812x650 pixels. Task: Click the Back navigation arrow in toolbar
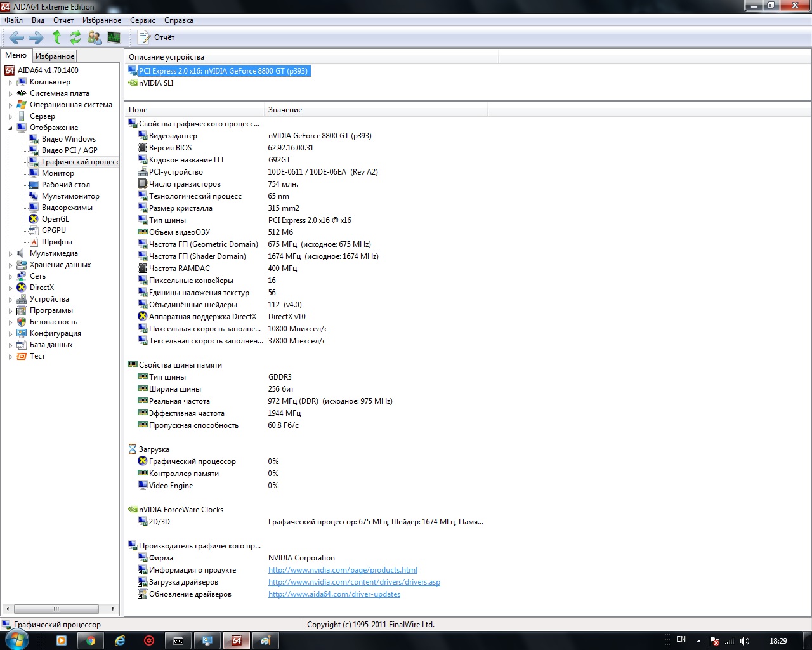(16, 37)
